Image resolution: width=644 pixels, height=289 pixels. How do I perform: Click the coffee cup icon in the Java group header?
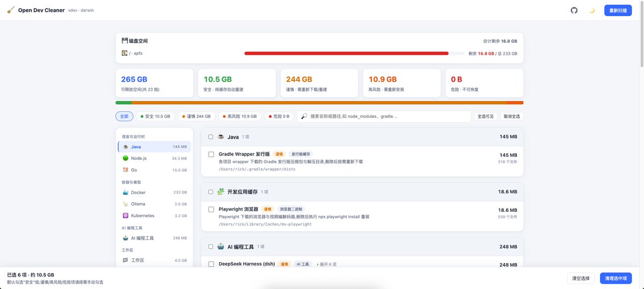[x=221, y=137]
